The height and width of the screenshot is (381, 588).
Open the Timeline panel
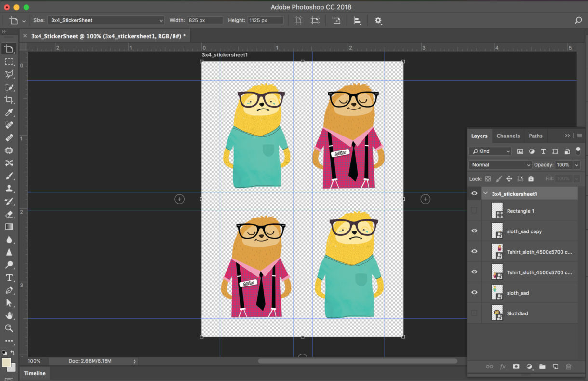pyautogui.click(x=35, y=373)
